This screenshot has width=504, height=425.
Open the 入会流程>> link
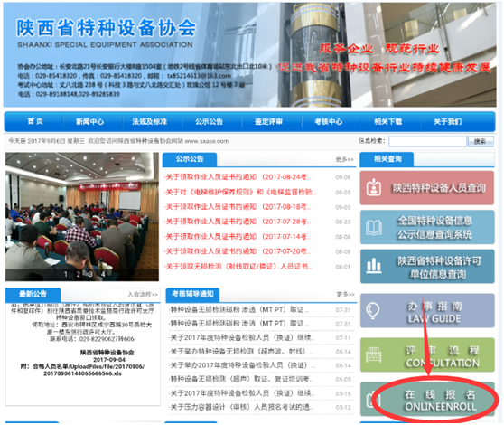click(x=143, y=295)
